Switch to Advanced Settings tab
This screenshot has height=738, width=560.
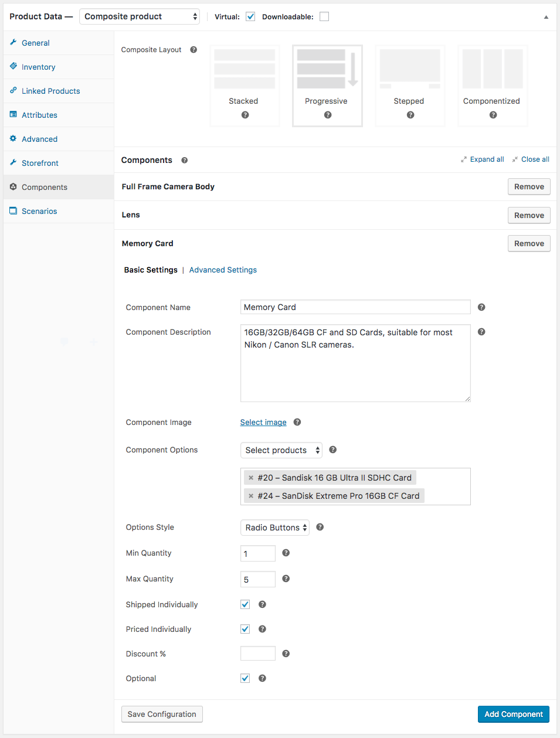point(223,270)
